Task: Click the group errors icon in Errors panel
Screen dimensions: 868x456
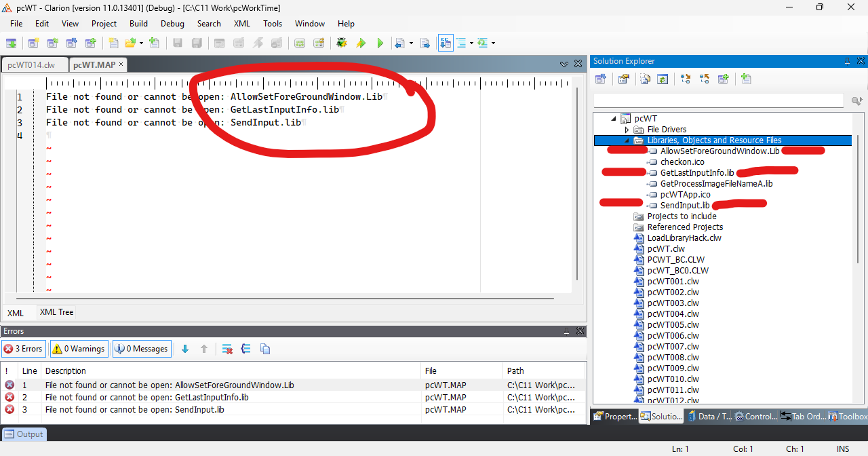Action: [x=246, y=349]
